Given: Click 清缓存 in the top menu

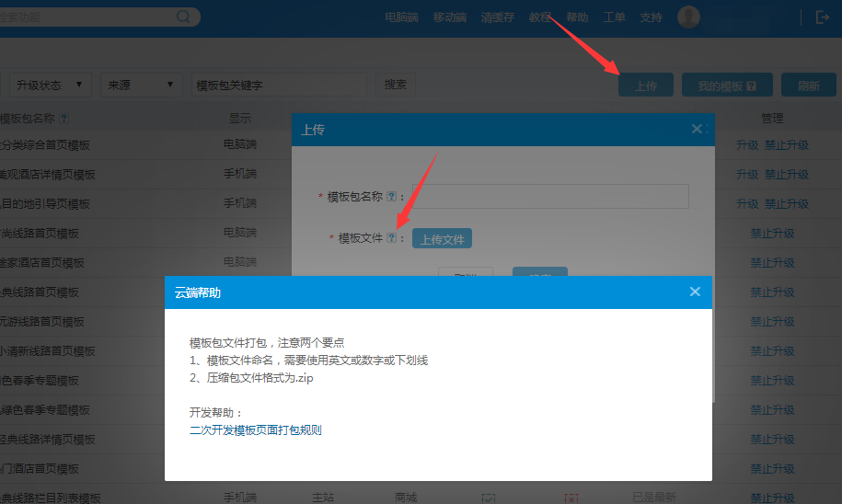Looking at the screenshot, I should tap(497, 17).
